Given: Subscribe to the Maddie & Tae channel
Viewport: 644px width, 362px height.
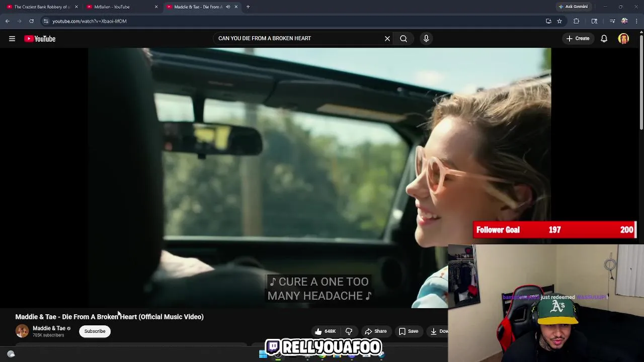Looking at the screenshot, I should [95, 331].
